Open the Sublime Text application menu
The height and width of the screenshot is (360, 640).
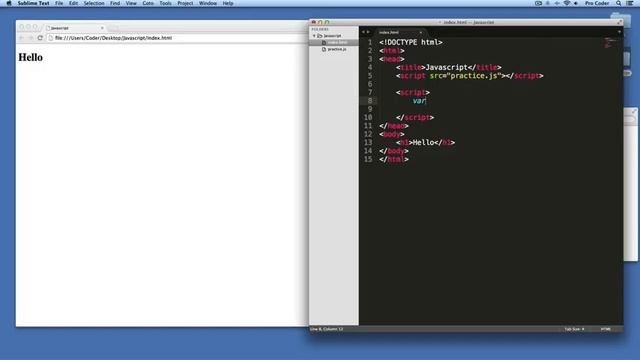pyautogui.click(x=33, y=3)
